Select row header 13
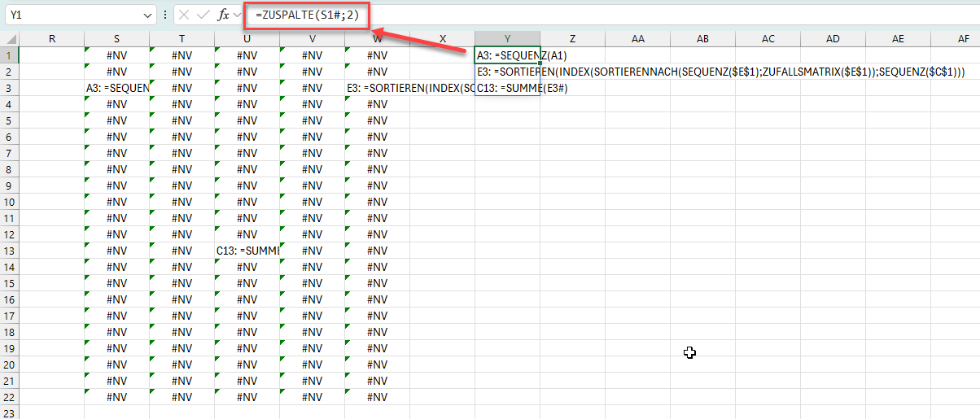 9,251
